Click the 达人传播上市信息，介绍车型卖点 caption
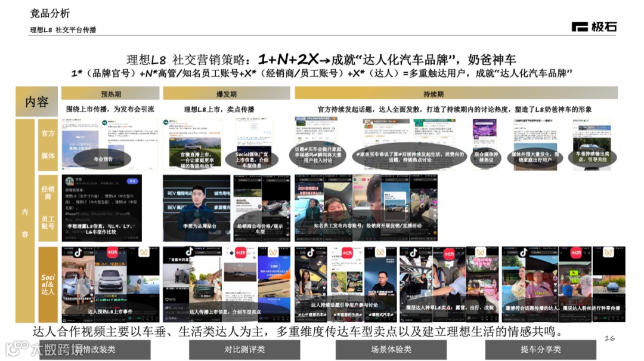Screen dimensions: 644x361 click(225, 311)
